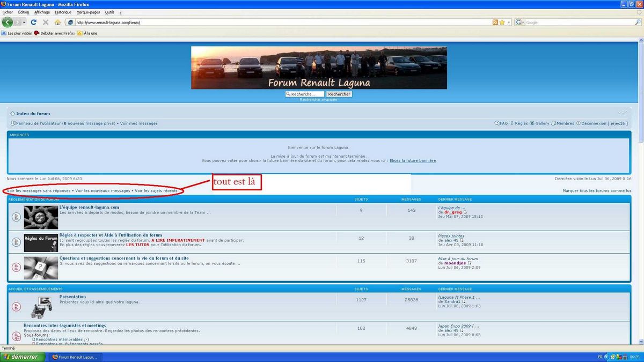Go to the Firefox home page icon
The image size is (644, 362).
[x=57, y=23]
